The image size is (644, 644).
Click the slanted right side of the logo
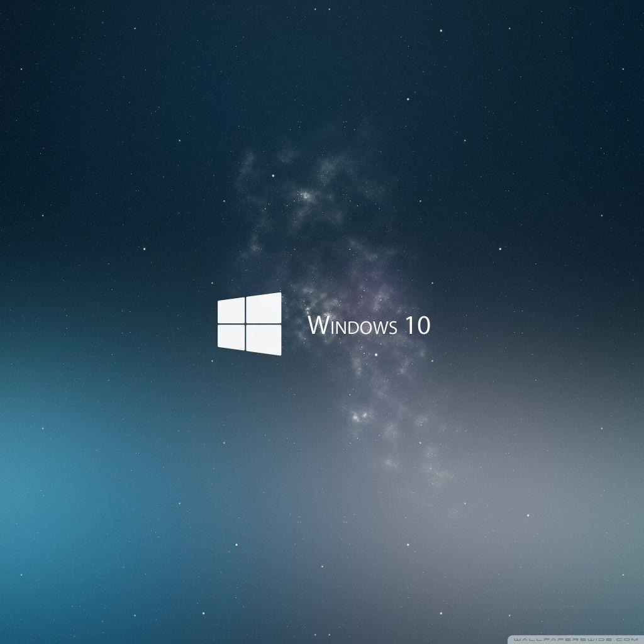coord(281,322)
